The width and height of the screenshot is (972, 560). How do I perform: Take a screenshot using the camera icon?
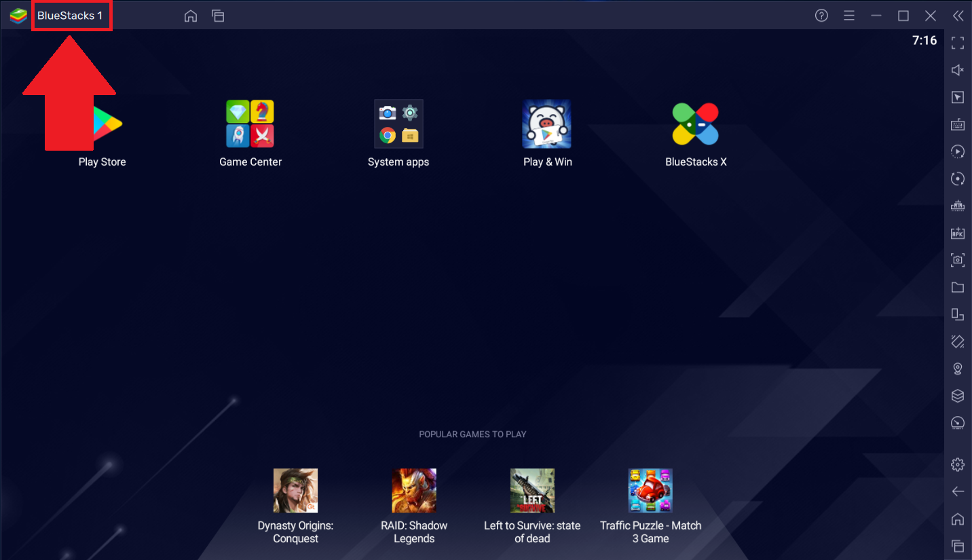958,260
